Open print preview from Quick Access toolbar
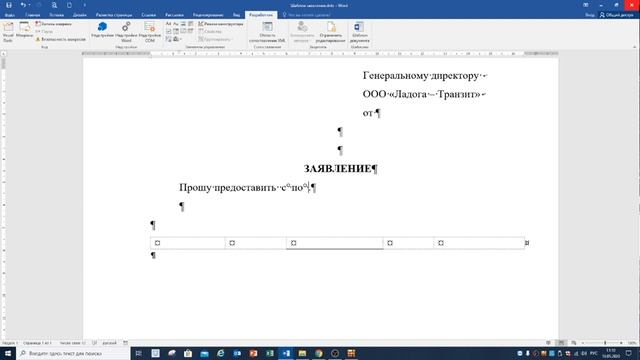This screenshot has width=640, height=360. pos(54,5)
